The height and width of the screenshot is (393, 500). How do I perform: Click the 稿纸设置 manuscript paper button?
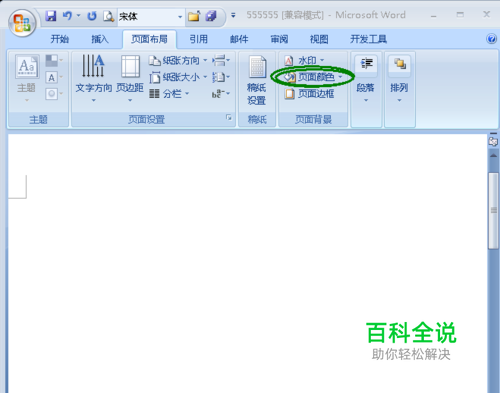pyautogui.click(x=257, y=80)
